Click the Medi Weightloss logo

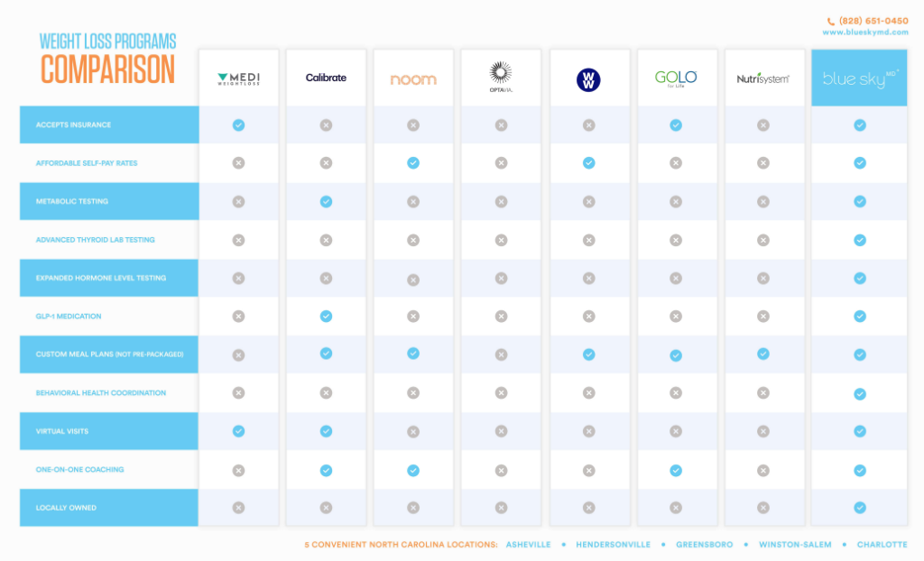(x=238, y=79)
